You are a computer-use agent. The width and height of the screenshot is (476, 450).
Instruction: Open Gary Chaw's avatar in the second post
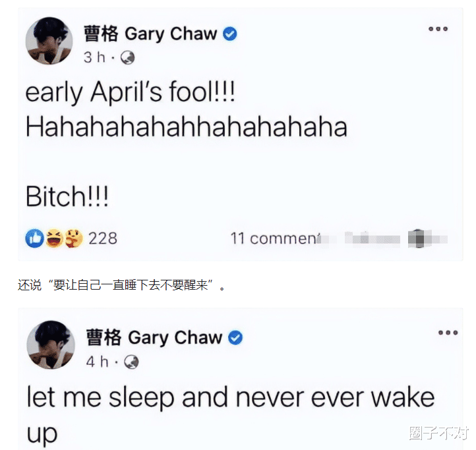tap(51, 344)
